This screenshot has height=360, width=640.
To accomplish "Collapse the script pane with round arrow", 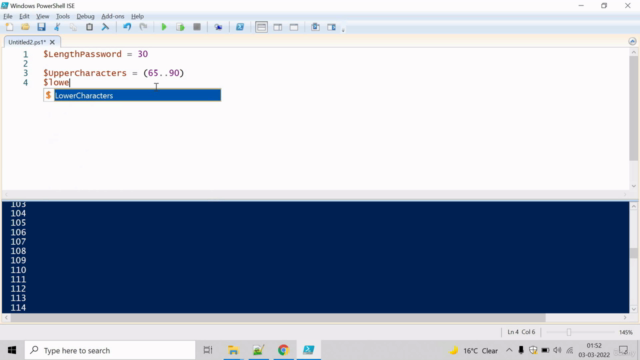I will 632,41.
